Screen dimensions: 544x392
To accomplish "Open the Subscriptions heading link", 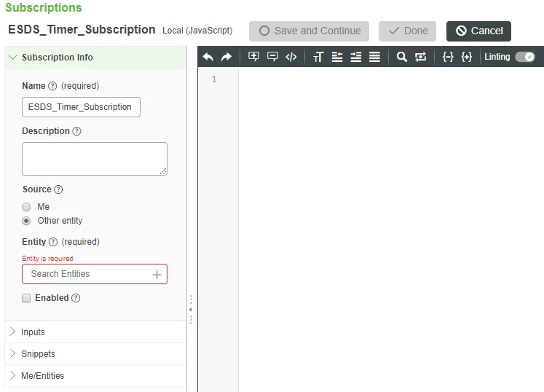I will [x=44, y=7].
